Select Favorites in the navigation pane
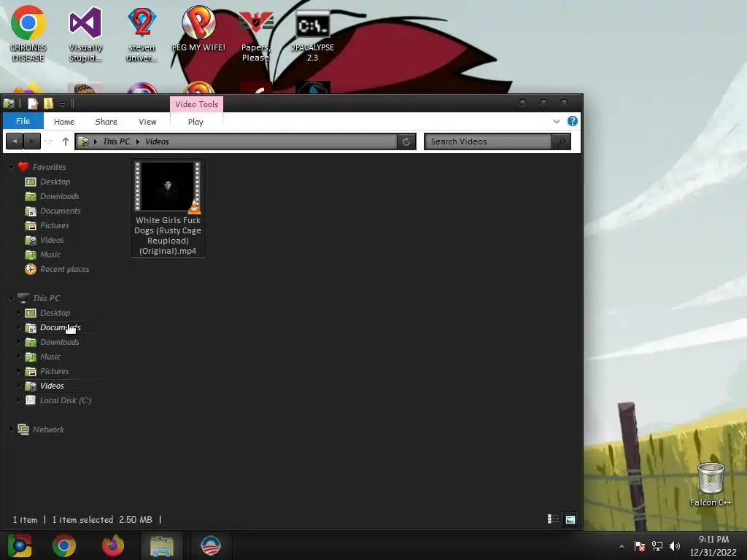 50,167
